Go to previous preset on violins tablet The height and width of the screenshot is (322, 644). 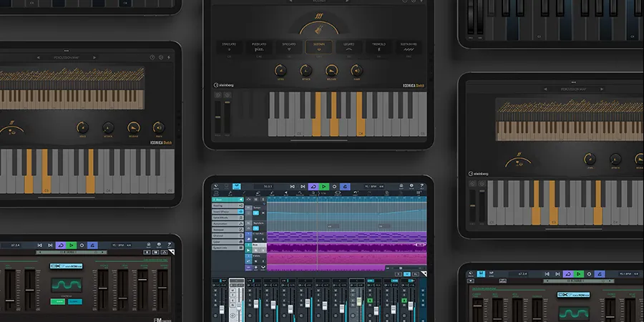(x=291, y=1)
